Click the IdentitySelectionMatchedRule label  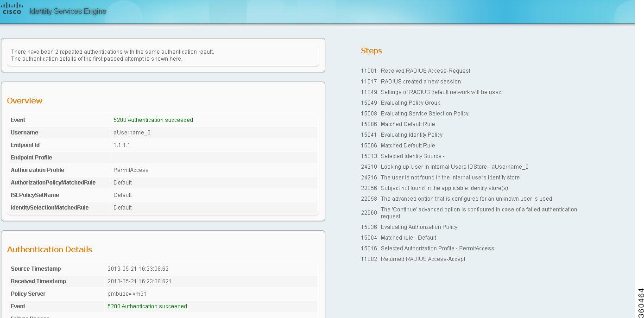[x=50, y=208]
